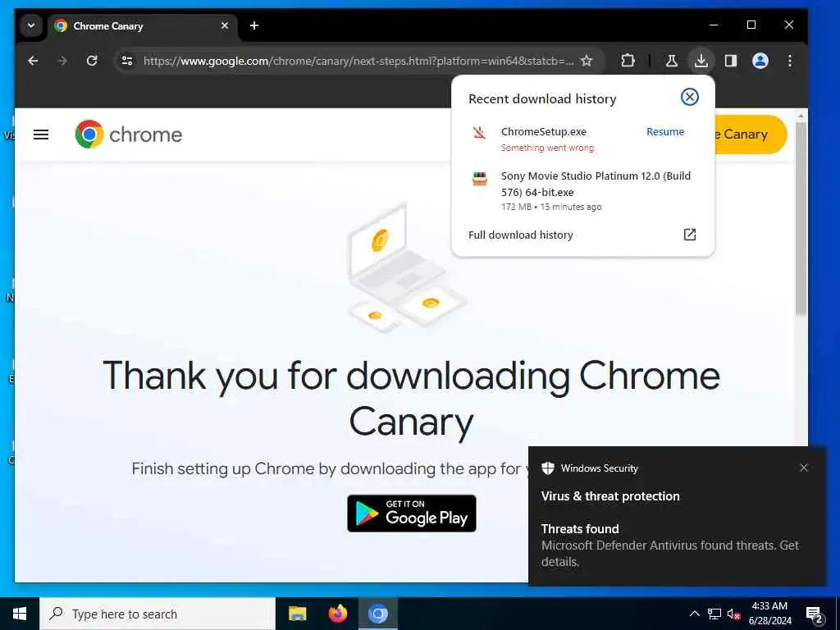
Task: Click the open-in-new-tab icon for download history
Action: tap(689, 235)
